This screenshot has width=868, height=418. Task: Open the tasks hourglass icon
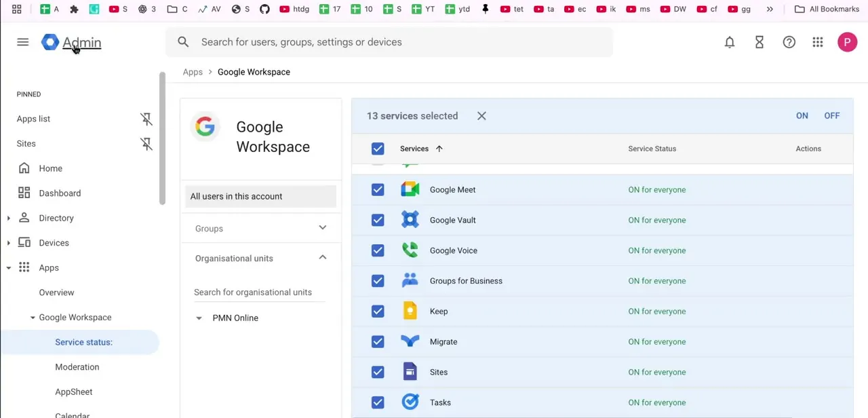click(x=759, y=42)
